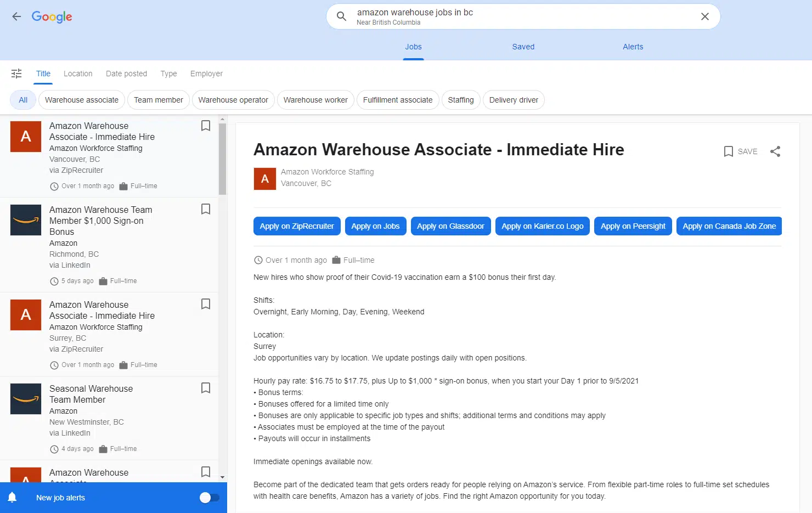Open the filter sliders icon

click(x=16, y=74)
